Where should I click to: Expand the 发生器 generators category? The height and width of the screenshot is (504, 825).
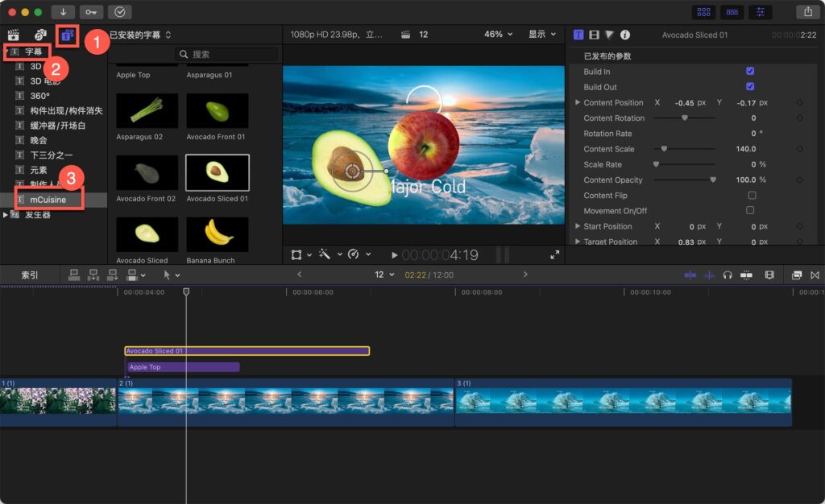click(6, 215)
